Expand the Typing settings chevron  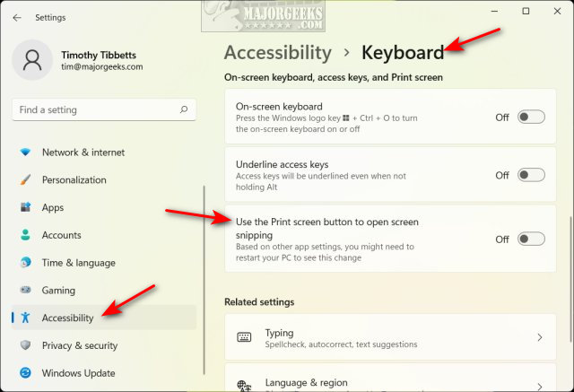539,338
